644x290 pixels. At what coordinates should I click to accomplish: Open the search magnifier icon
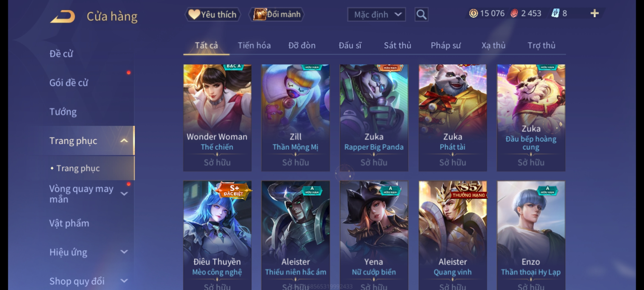[421, 15]
